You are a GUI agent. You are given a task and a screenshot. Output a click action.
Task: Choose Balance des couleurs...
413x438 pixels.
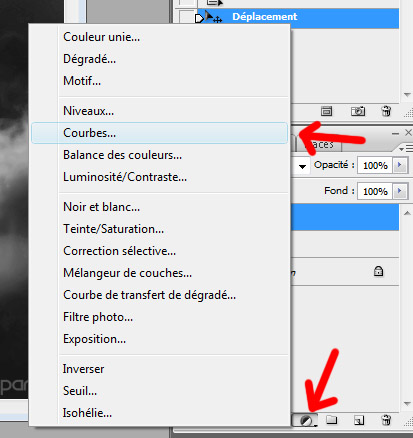click(122, 155)
